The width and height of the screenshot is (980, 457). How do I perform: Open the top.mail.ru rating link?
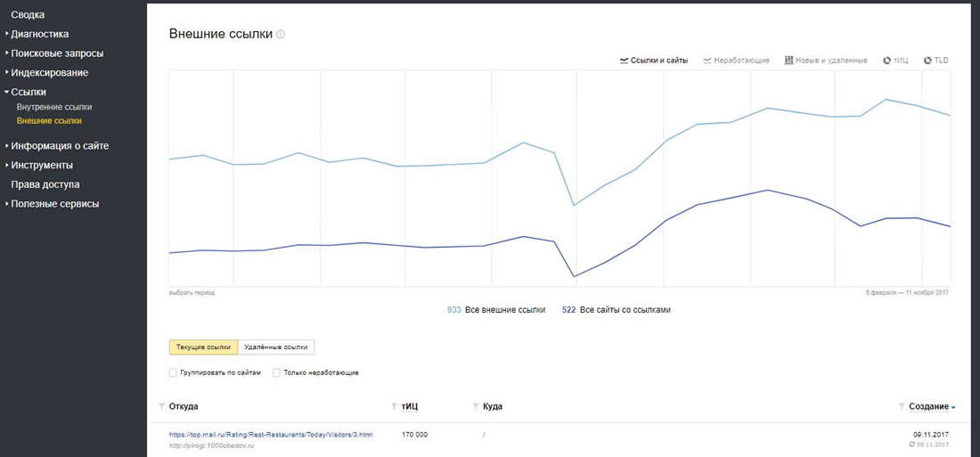point(271,435)
